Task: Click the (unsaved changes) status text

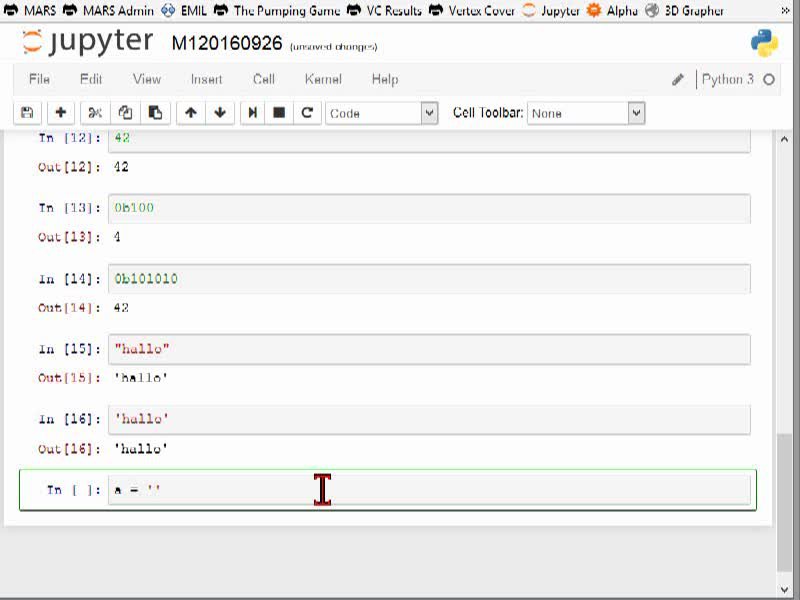Action: click(x=334, y=47)
